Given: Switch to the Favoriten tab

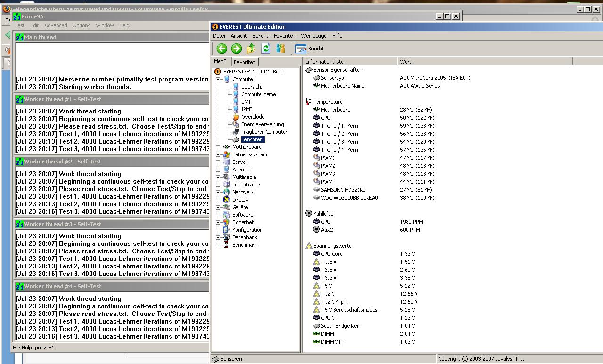Looking at the screenshot, I should (x=244, y=62).
